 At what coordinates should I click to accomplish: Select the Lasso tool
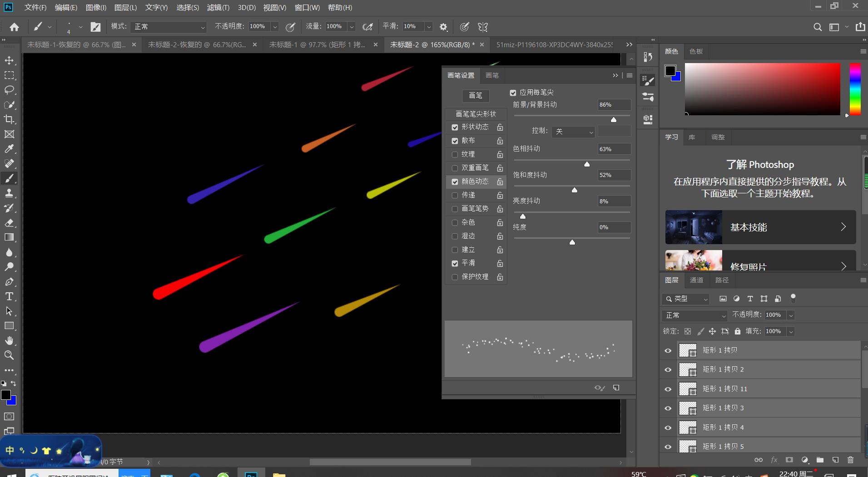(x=9, y=90)
